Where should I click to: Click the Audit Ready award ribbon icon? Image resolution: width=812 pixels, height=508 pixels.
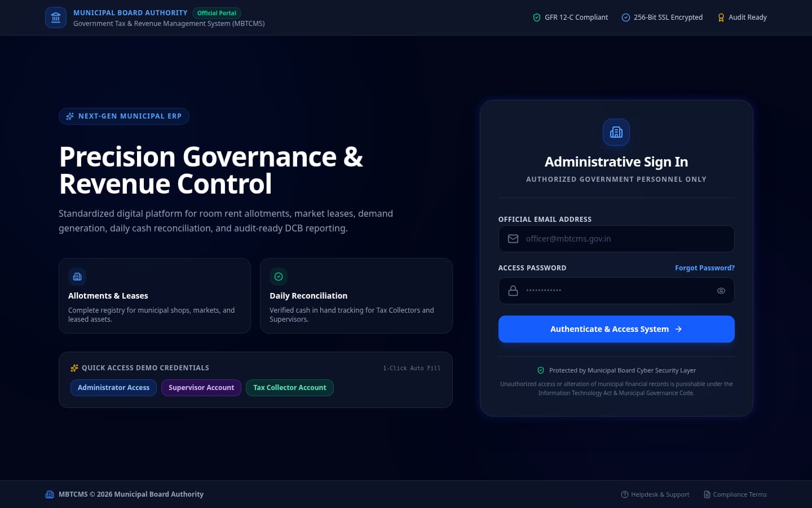pyautogui.click(x=721, y=17)
